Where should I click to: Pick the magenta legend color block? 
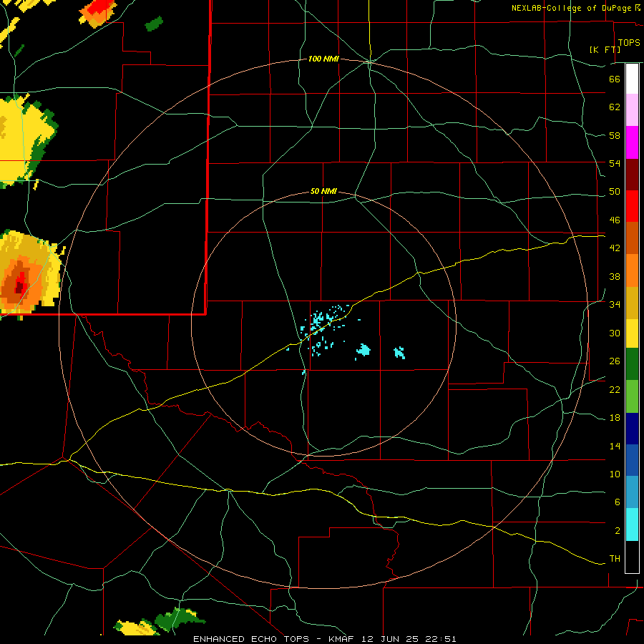632,142
